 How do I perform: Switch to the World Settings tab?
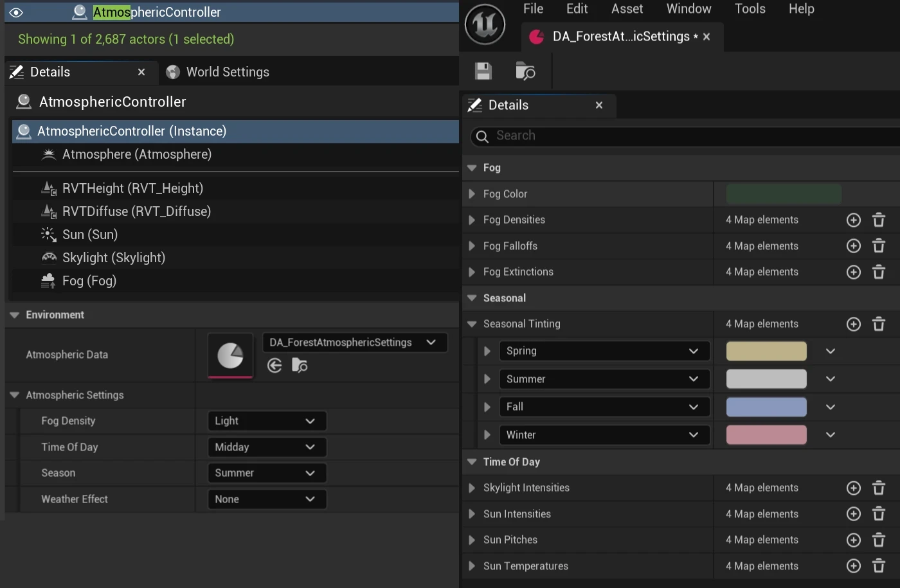pos(226,71)
